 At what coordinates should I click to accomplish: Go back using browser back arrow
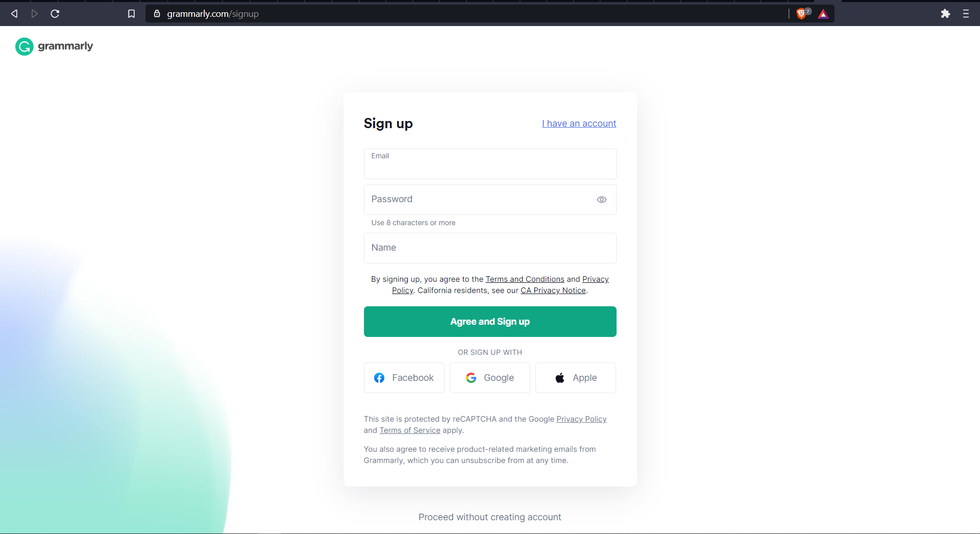click(14, 14)
